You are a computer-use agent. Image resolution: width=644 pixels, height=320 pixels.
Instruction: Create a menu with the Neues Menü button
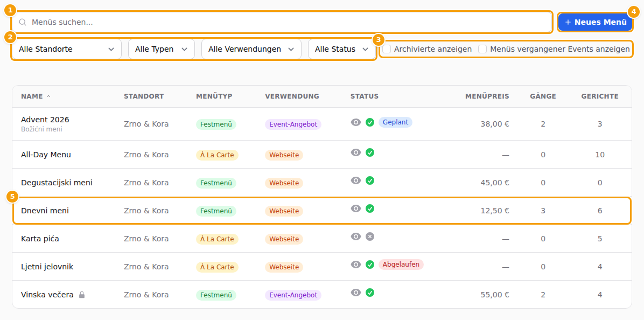pos(595,22)
